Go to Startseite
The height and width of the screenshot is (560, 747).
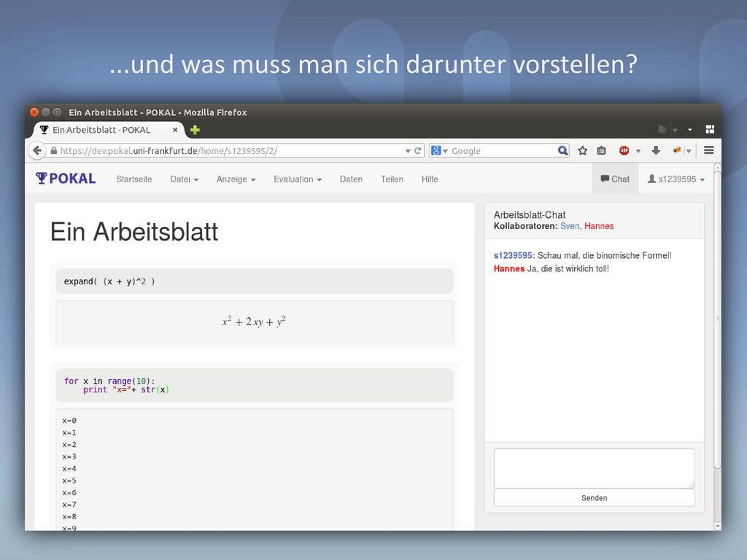pos(134,179)
